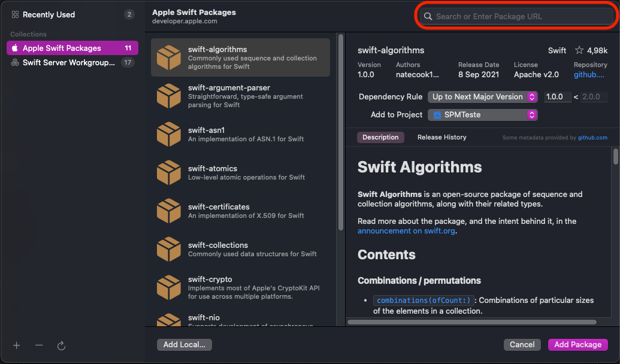
Task: Click the maximum version field 2.0.0
Action: (594, 97)
